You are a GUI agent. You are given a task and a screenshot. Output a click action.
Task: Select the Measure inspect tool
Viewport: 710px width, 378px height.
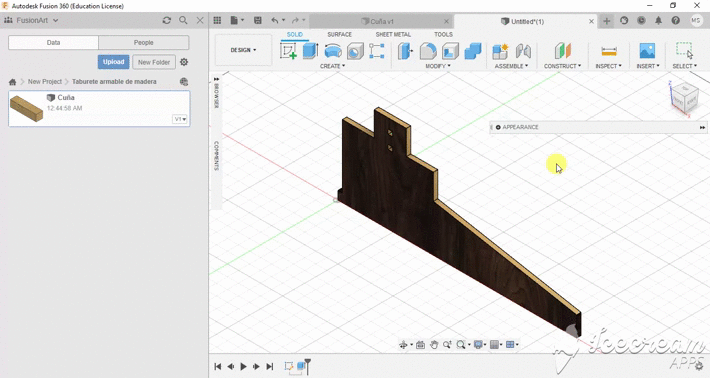tap(609, 51)
